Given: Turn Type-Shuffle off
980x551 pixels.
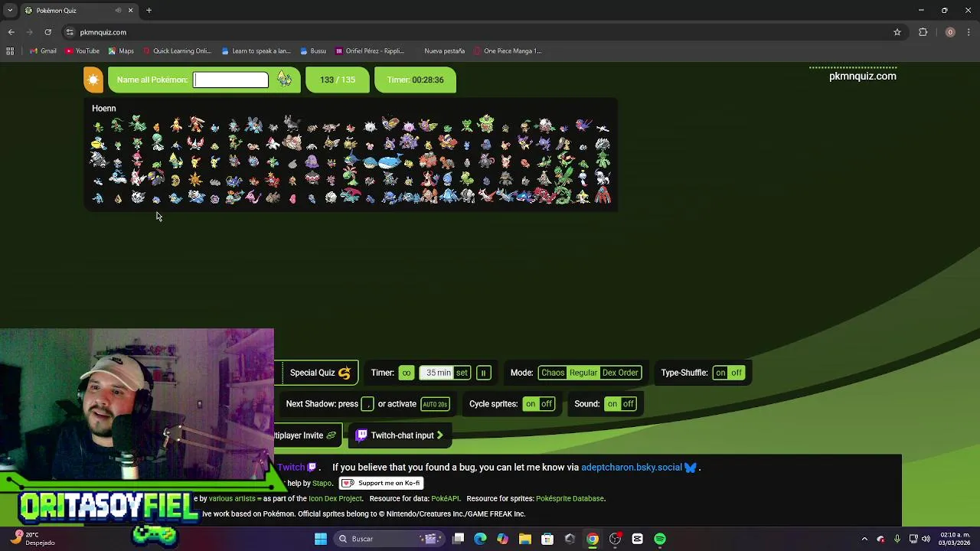Looking at the screenshot, I should pyautogui.click(x=737, y=373).
